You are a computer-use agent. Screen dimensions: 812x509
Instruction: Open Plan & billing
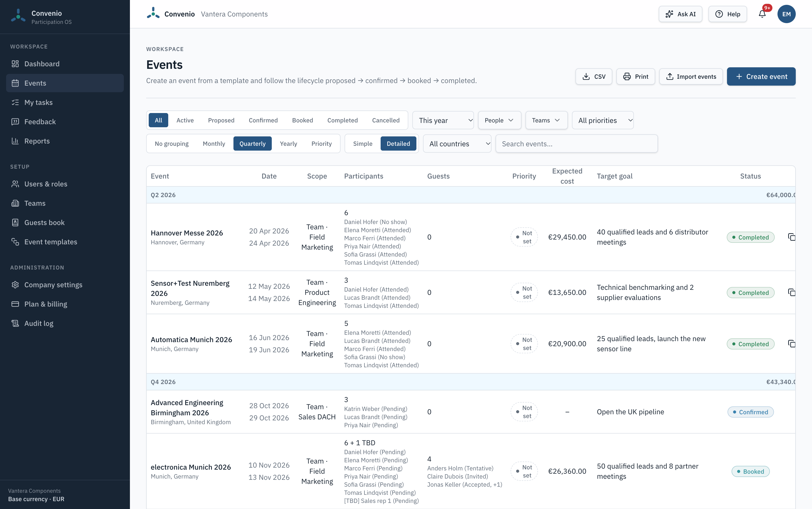click(65, 304)
